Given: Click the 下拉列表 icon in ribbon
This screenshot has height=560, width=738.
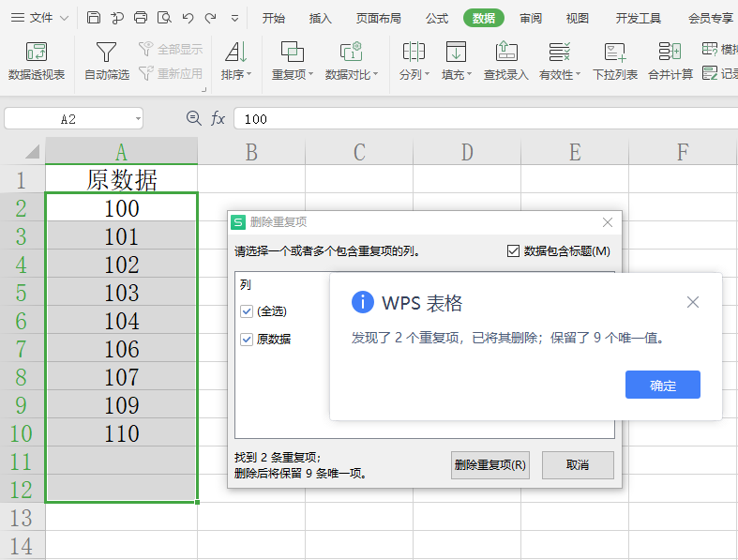Looking at the screenshot, I should tap(615, 53).
